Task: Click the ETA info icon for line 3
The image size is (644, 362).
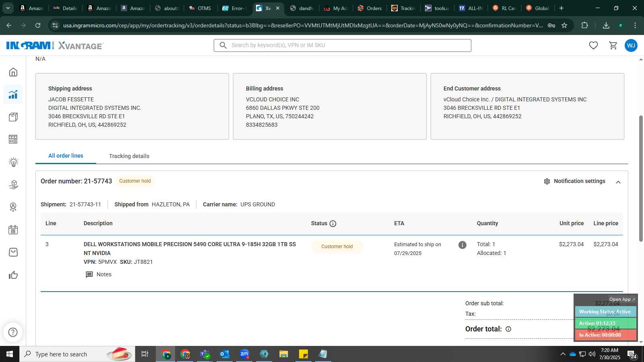Action: point(462,245)
